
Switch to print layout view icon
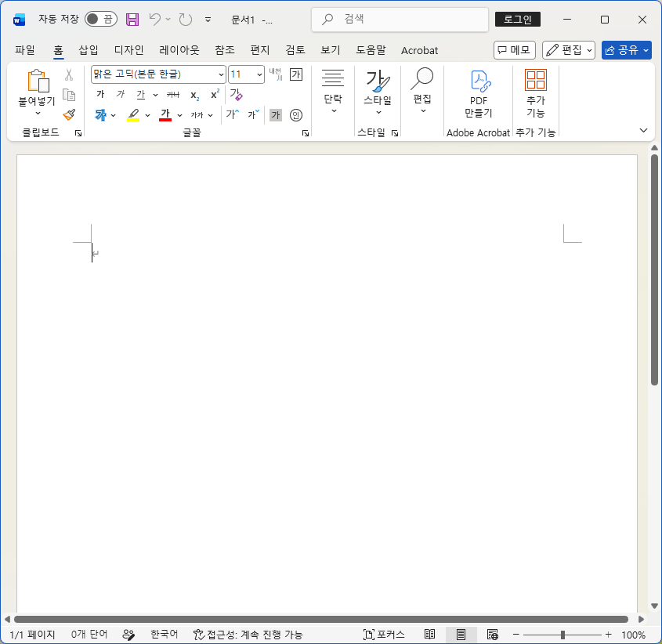click(461, 635)
